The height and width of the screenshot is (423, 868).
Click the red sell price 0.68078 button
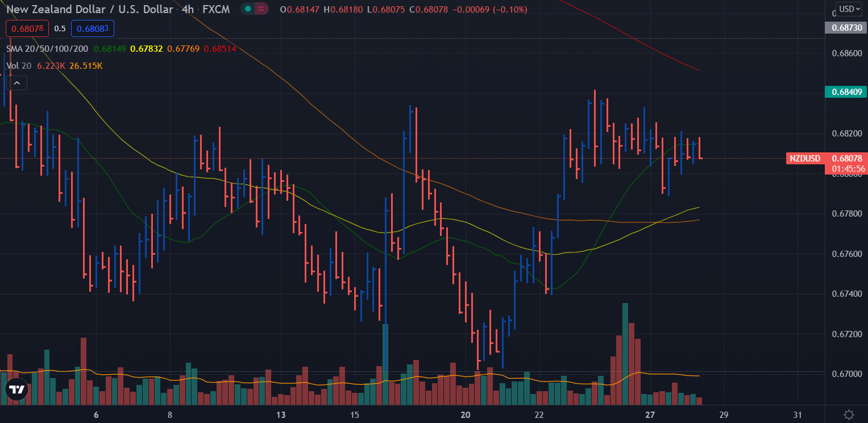coord(27,28)
